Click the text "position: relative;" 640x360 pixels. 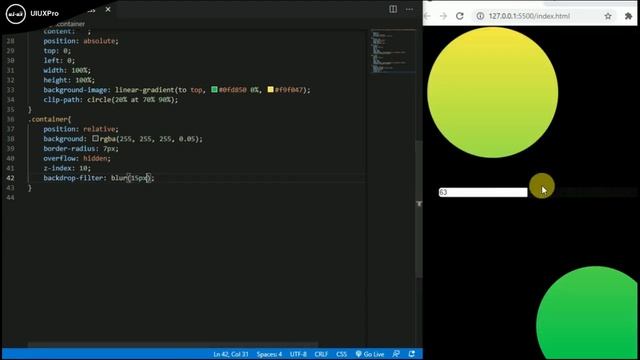tap(81, 129)
